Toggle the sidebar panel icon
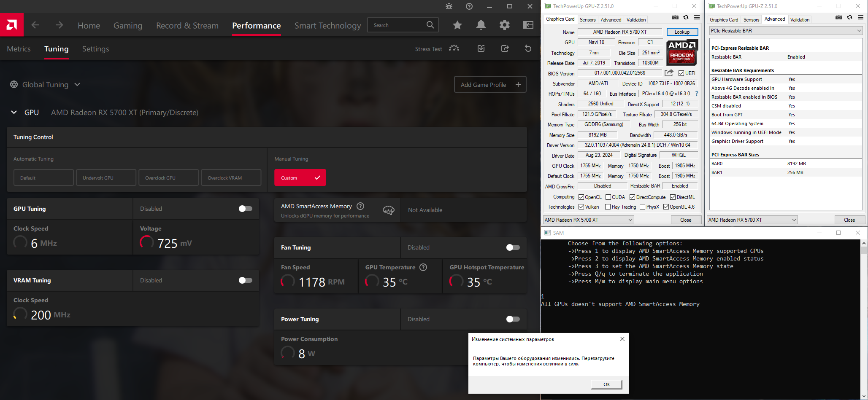Image resolution: width=868 pixels, height=400 pixels. pyautogui.click(x=528, y=25)
